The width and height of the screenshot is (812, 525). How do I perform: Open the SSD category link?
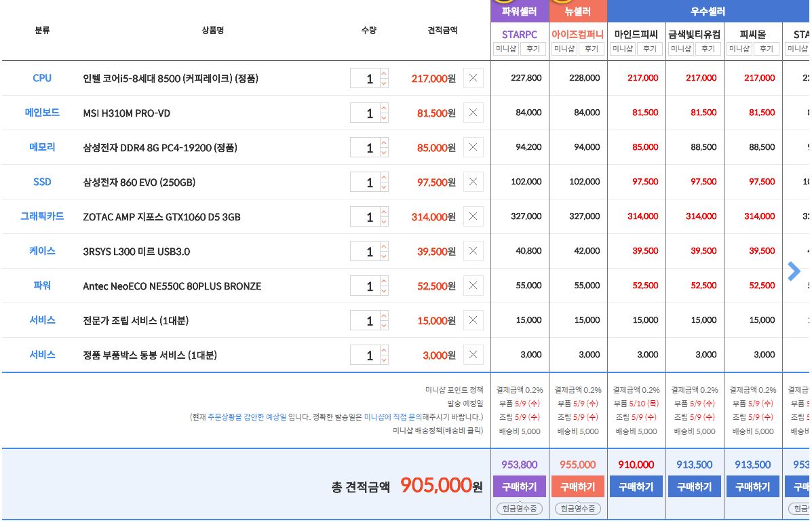(42, 182)
